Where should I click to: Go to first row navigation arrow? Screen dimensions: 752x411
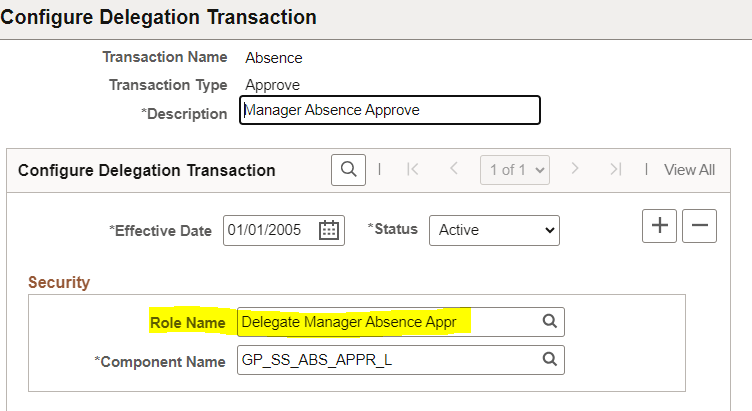pos(413,170)
